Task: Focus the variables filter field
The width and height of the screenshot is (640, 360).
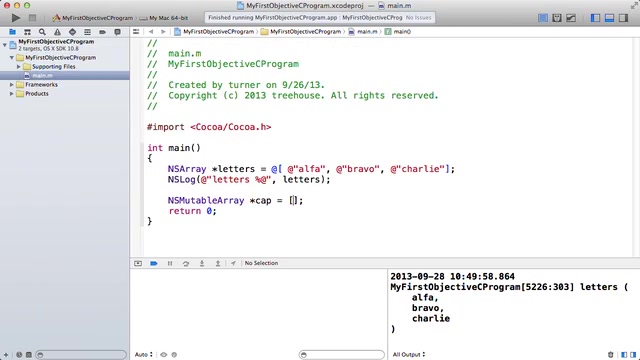Action: point(341,355)
